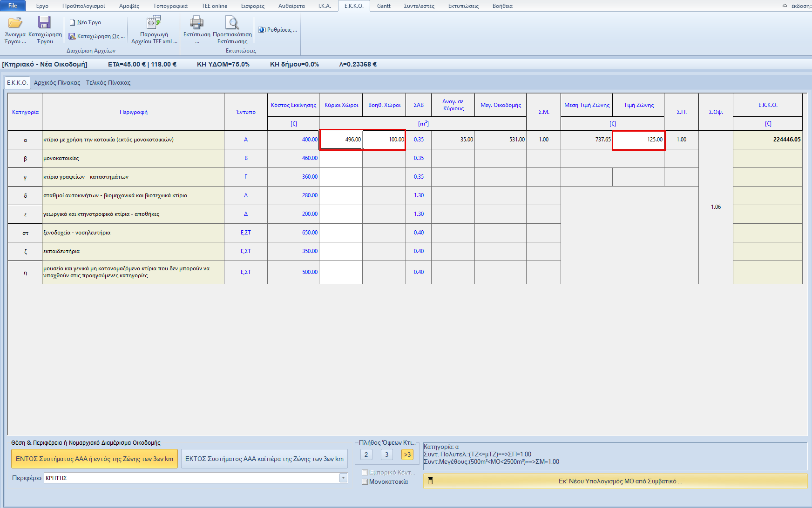Image resolution: width=812 pixels, height=508 pixels.
Task: Select the '>3' building facades option
Action: 407,455
